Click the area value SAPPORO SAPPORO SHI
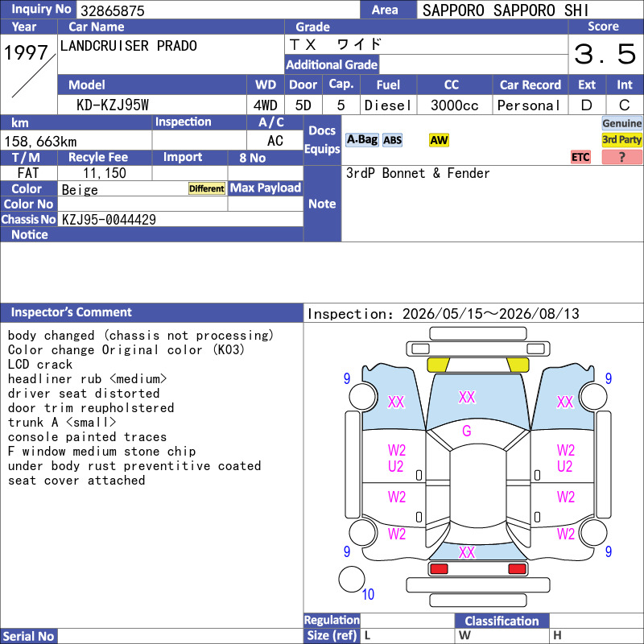The image size is (644, 644). pyautogui.click(x=506, y=10)
